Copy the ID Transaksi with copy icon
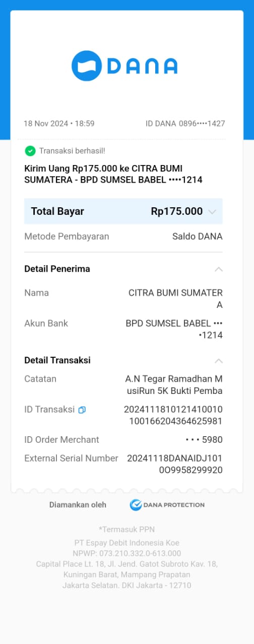This screenshot has width=254, height=644. [x=82, y=410]
